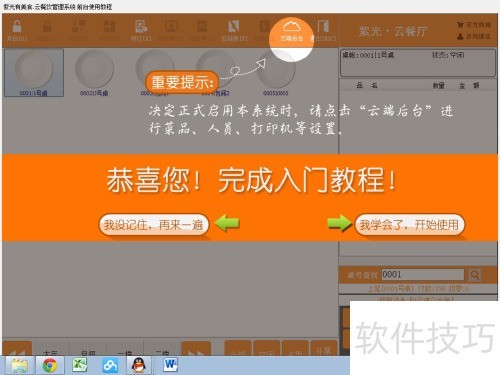Click the 数量 column header
Viewport: 500px width, 375px height.
(x=438, y=86)
